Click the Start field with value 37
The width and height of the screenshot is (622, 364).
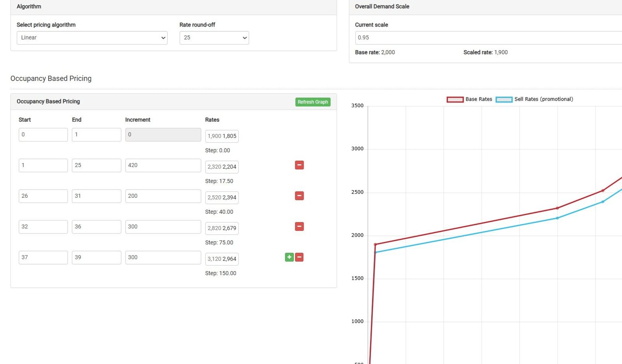tap(43, 257)
